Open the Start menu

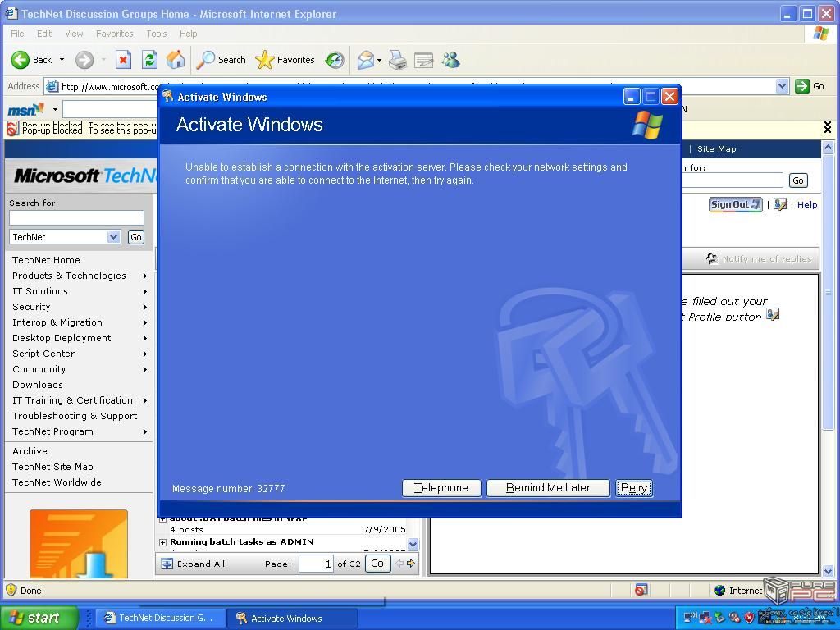point(39,618)
